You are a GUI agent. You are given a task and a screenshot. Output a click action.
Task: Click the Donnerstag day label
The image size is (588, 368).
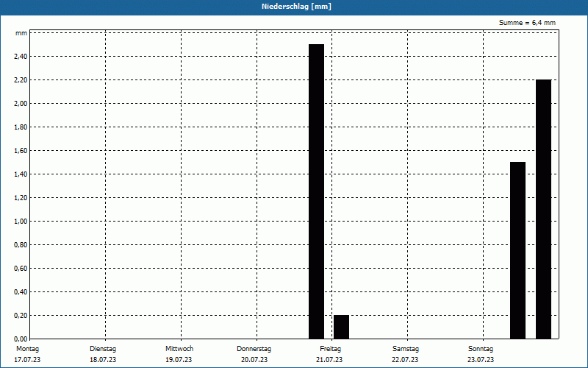pos(254,349)
